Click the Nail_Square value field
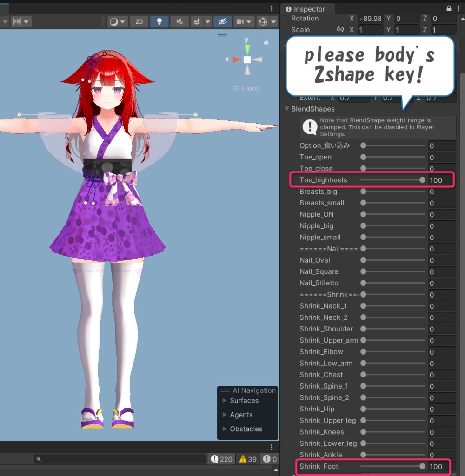465x476 pixels. 442,271
